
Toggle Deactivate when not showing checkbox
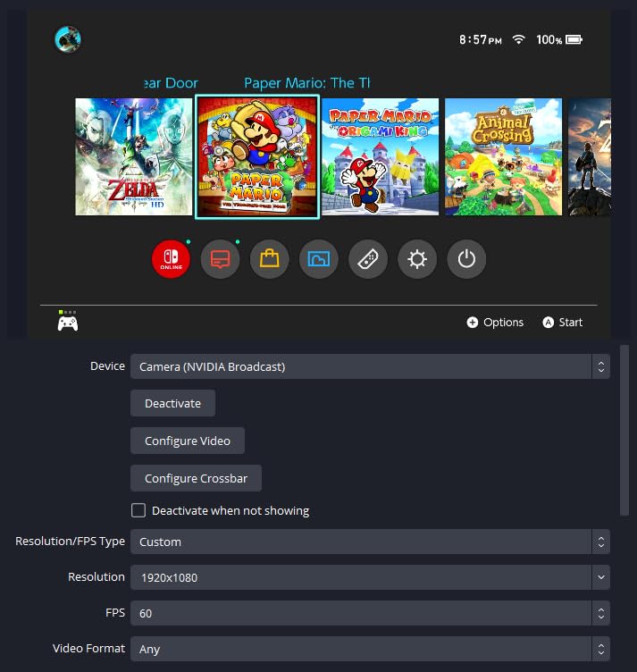[x=138, y=510]
